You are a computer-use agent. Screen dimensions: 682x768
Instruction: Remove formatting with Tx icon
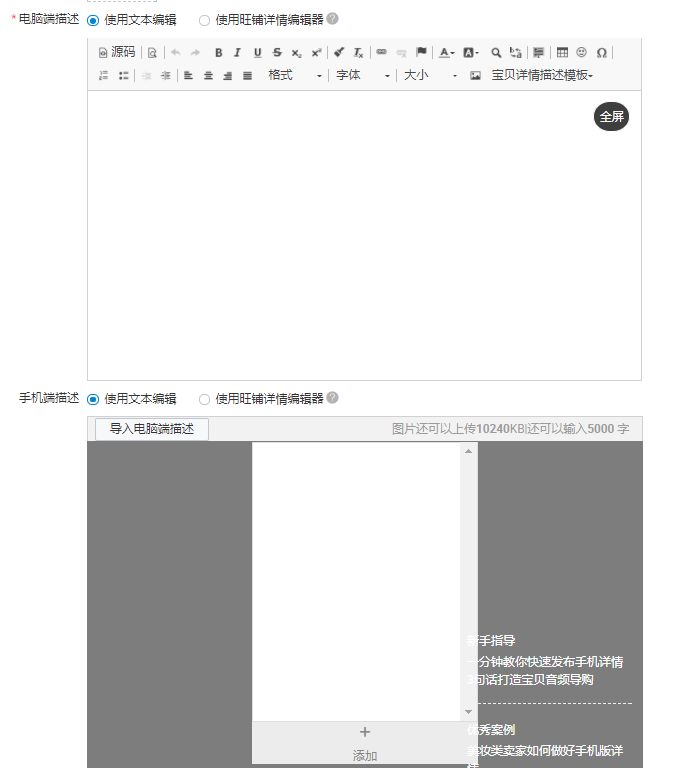click(358, 52)
